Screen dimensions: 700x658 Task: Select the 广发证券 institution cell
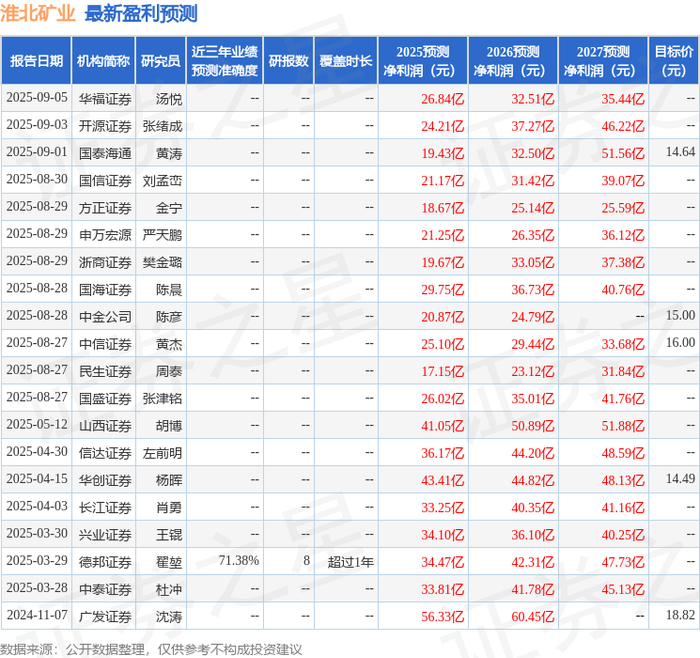pyautogui.click(x=105, y=616)
